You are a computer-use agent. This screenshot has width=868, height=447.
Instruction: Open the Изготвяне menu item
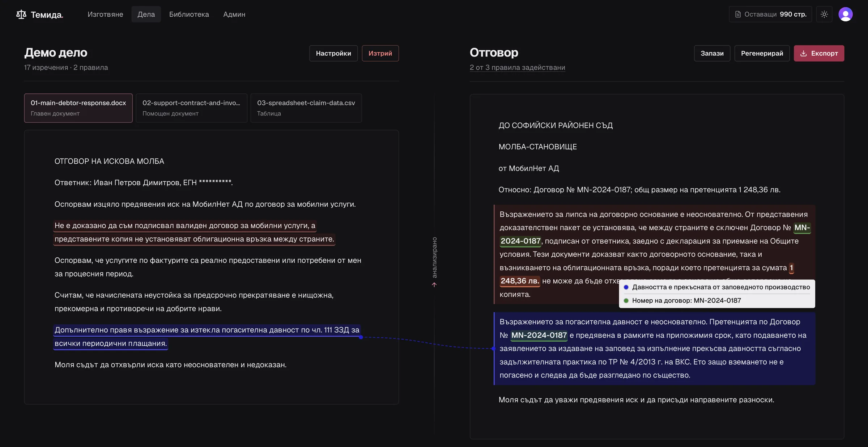point(105,14)
